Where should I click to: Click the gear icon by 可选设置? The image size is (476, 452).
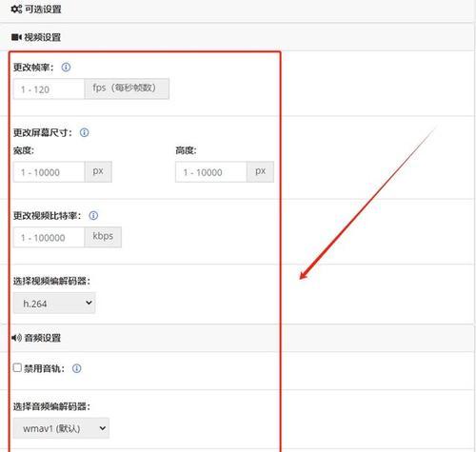click(x=16, y=10)
